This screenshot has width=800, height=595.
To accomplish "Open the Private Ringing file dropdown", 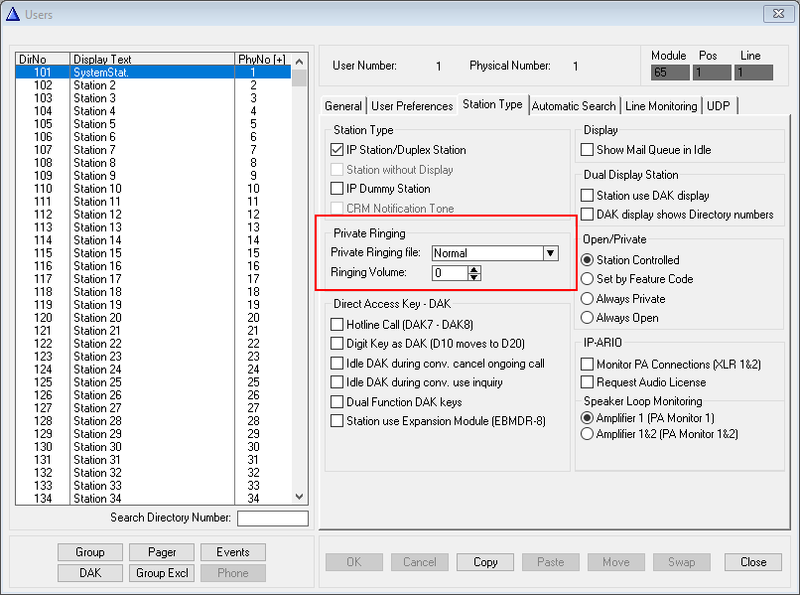I will 550,253.
